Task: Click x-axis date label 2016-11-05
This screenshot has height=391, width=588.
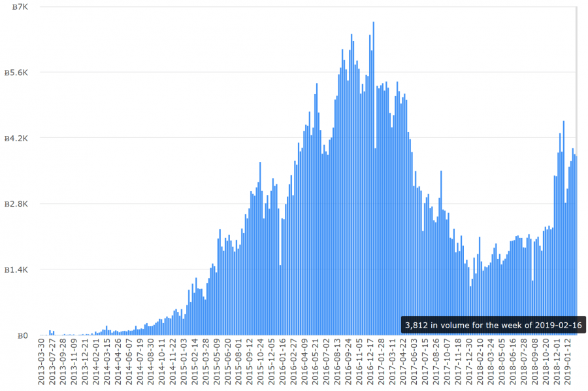Action: click(x=359, y=362)
